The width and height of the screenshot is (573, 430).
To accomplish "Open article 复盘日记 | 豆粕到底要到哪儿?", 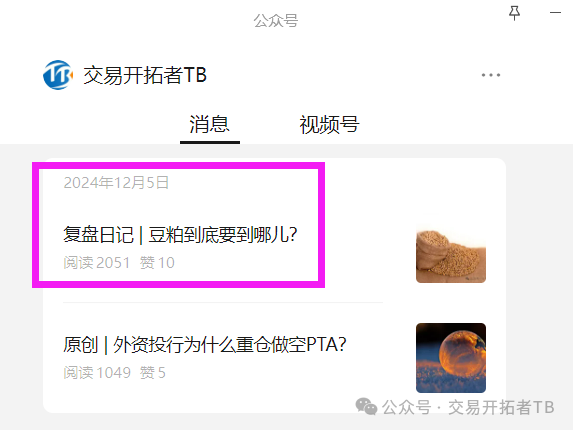I will (180, 235).
